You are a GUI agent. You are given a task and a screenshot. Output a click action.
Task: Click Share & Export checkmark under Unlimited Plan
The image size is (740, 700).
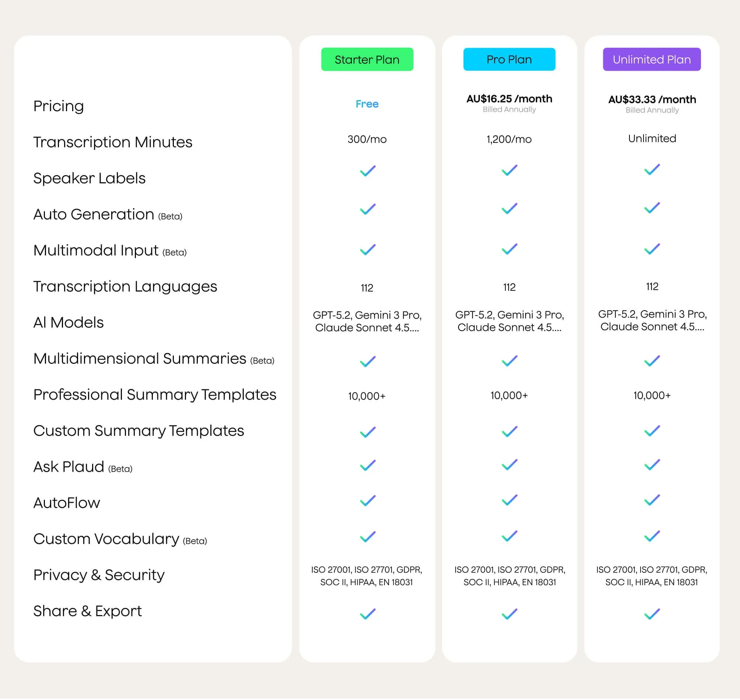652,614
